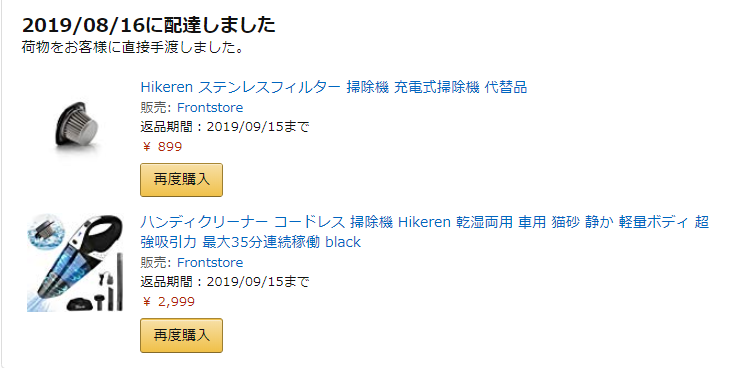Screen dimensions: 748x368
Task: Click the vacuum cleaner's 返品期間 2019/09/15まで text
Action: pos(225,282)
